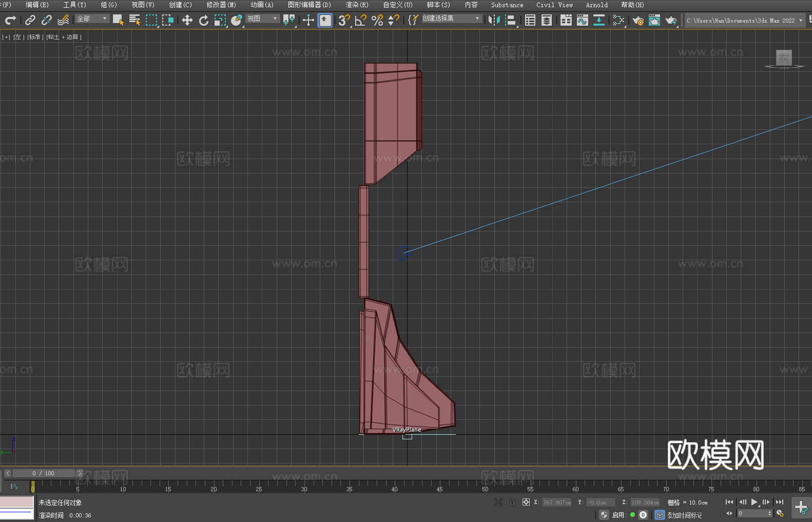The image size is (812, 522).
Task: Activate the Select and Scale tool
Action: 220,20
